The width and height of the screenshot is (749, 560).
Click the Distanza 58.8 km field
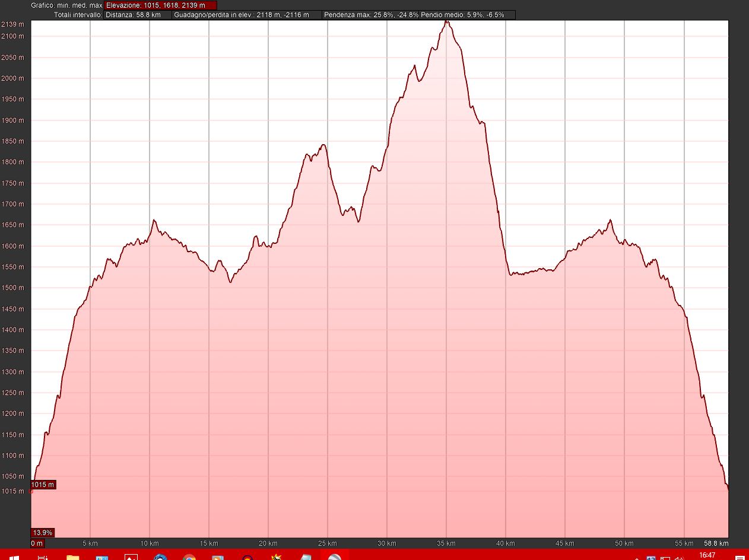[x=138, y=15]
